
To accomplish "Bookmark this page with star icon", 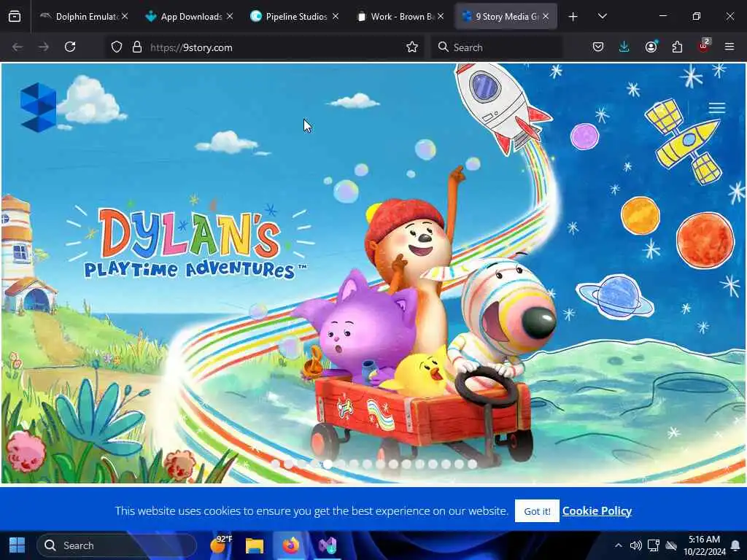I will pyautogui.click(x=412, y=47).
